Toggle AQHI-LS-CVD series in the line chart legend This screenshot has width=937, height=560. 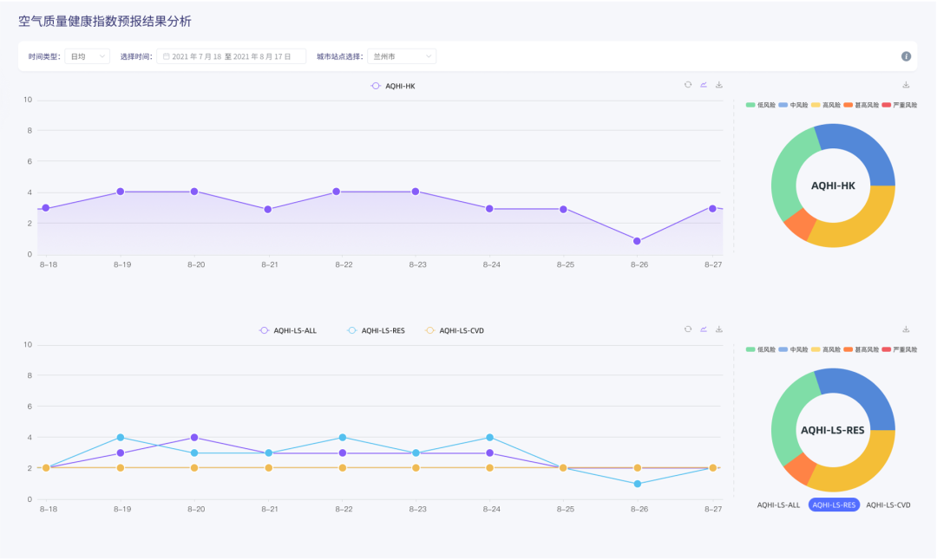[x=454, y=331]
